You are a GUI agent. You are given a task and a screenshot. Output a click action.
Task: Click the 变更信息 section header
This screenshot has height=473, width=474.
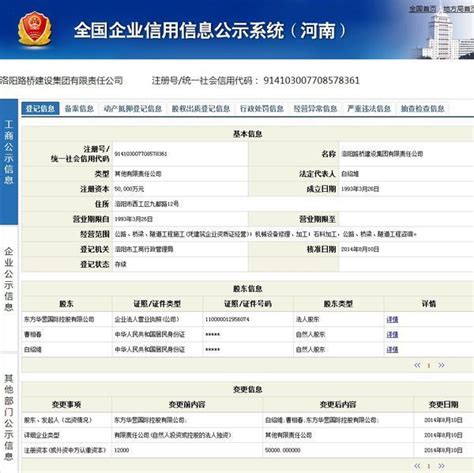tap(247, 389)
